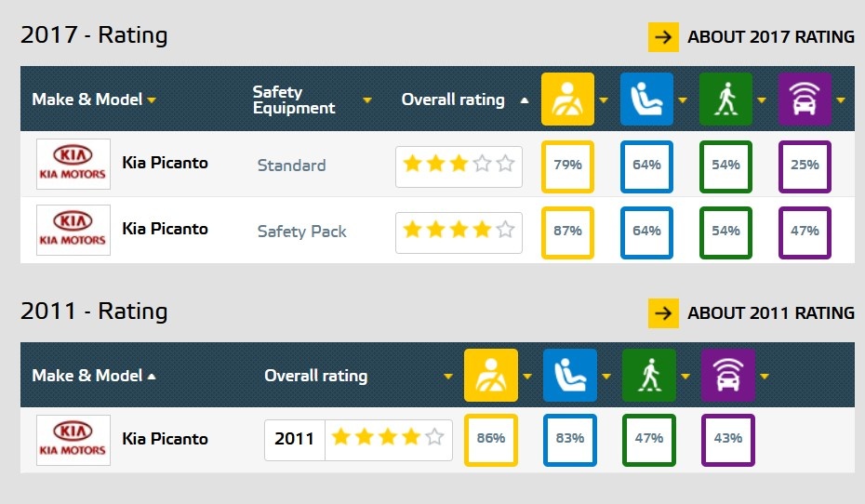Open the About 2011 Rating link
The width and height of the screenshot is (865, 504).
[x=752, y=313]
